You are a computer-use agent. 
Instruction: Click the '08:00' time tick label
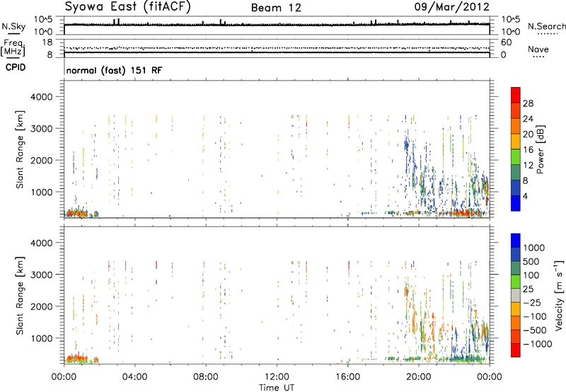(206, 377)
